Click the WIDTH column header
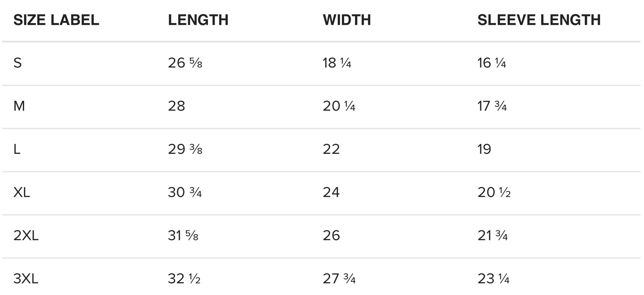 (347, 20)
